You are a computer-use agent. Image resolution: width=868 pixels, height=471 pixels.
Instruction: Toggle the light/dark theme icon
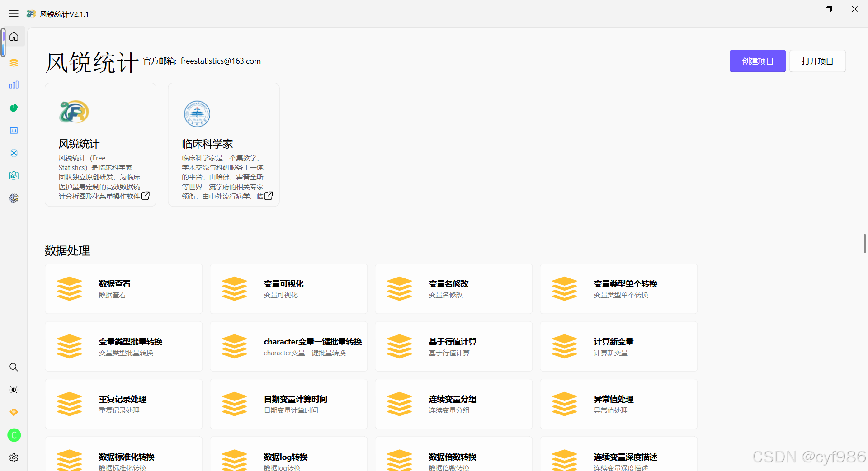click(x=14, y=390)
